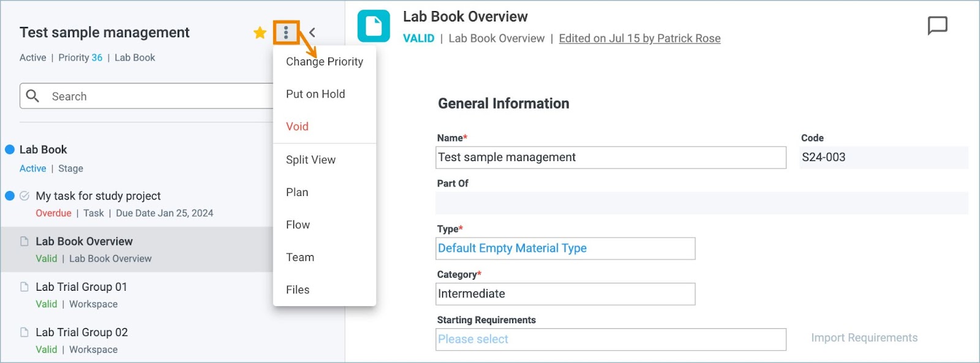
Task: Click Stage text under Lab Book
Action: tap(70, 168)
